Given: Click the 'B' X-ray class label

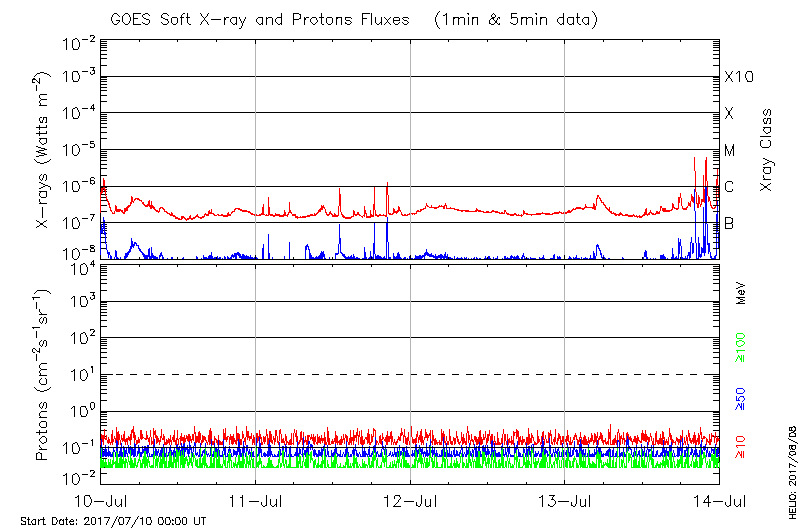Looking at the screenshot, I should click(x=729, y=223).
